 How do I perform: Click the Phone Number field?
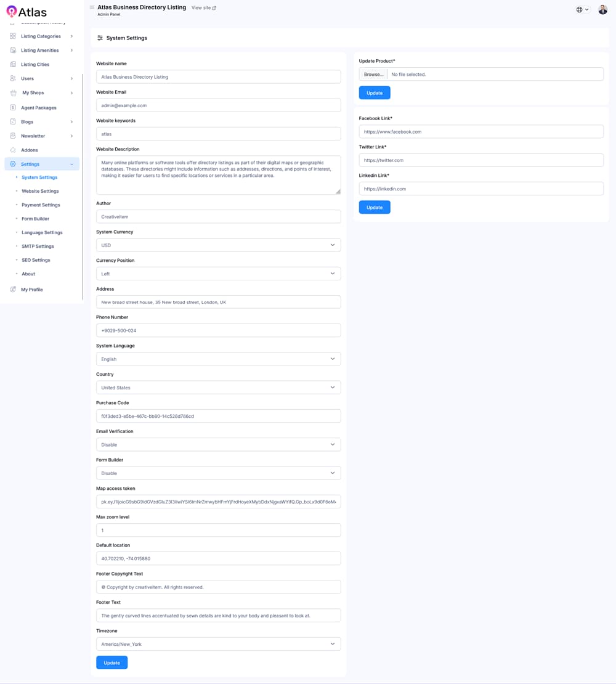click(219, 330)
